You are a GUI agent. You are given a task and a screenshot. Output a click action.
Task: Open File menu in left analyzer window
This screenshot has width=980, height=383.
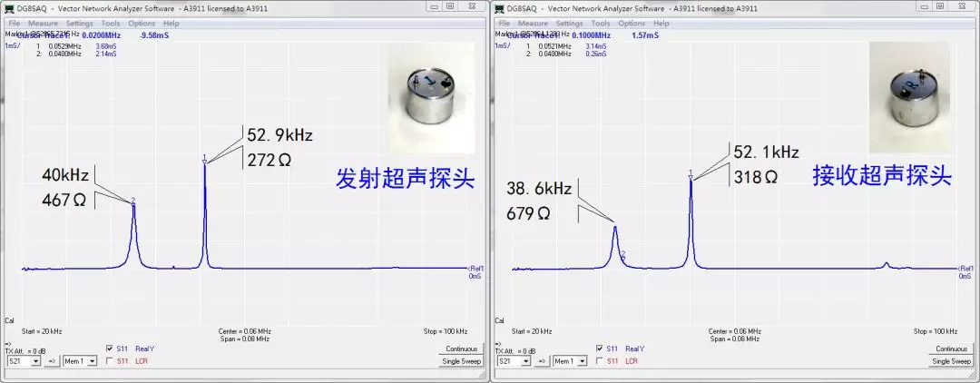tap(14, 23)
